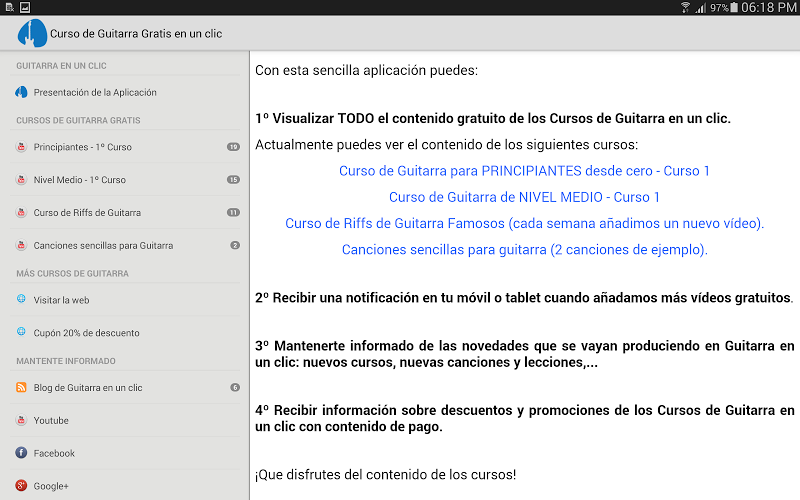Click the 3º Mantenerte informado paragraph
The width and height of the screenshot is (800, 500).
coord(524,354)
